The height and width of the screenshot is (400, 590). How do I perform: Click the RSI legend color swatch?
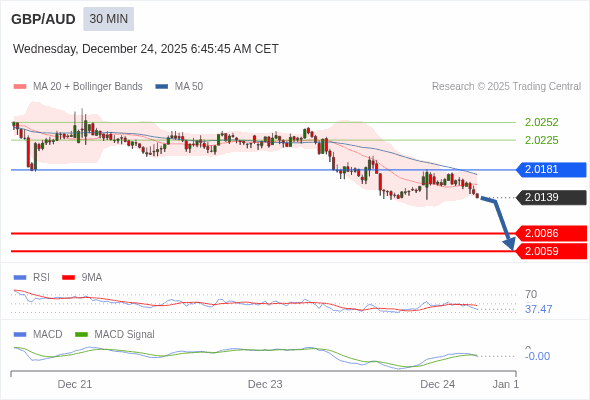coord(20,278)
